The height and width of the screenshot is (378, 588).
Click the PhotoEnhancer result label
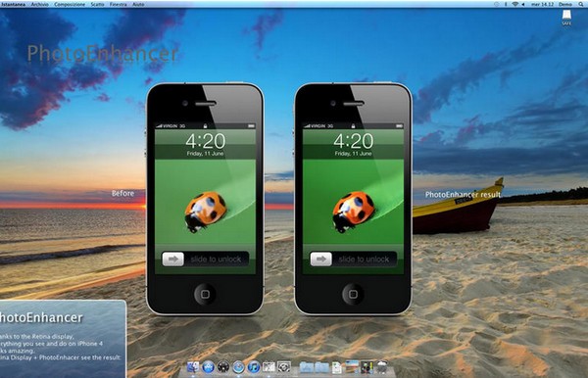pyautogui.click(x=463, y=195)
